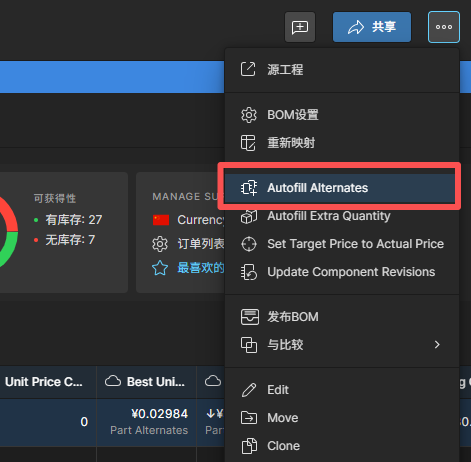The width and height of the screenshot is (471, 462).
Task: Open the 最喜欢的 link
Action: [x=201, y=268]
